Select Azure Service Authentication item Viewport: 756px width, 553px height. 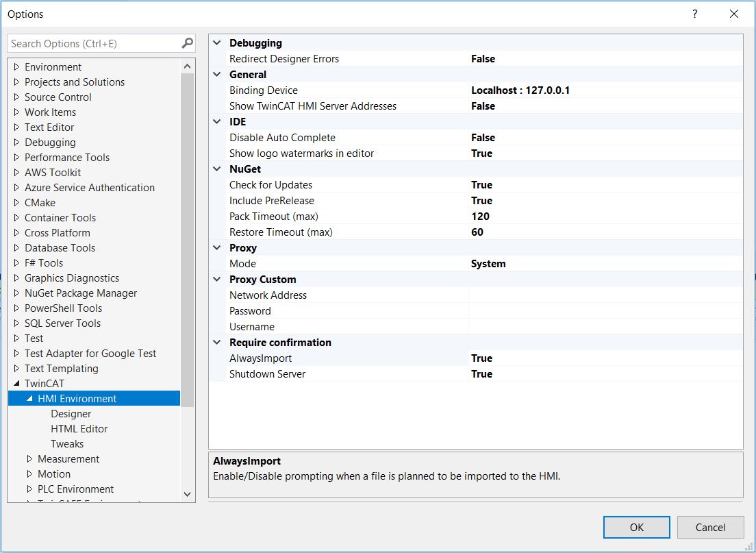point(90,187)
